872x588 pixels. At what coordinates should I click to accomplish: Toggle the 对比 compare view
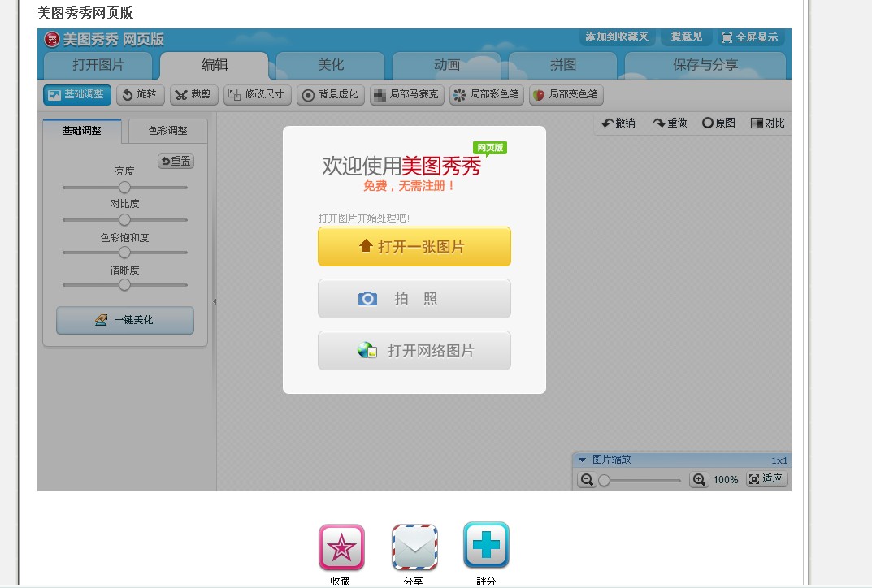(x=767, y=123)
